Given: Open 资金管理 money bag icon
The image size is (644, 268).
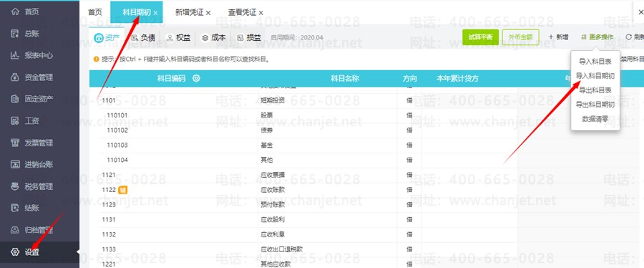Looking at the screenshot, I should [x=15, y=77].
